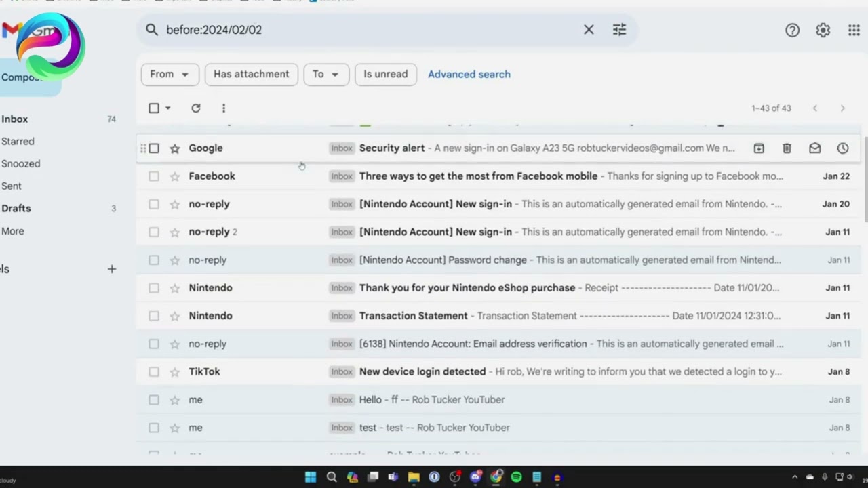The width and height of the screenshot is (868, 488).
Task: Toggle the Has attachment filter chip
Action: (251, 74)
